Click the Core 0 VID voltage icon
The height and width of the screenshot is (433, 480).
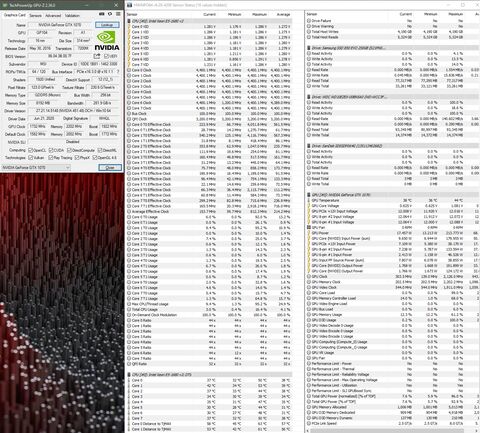tap(129, 27)
